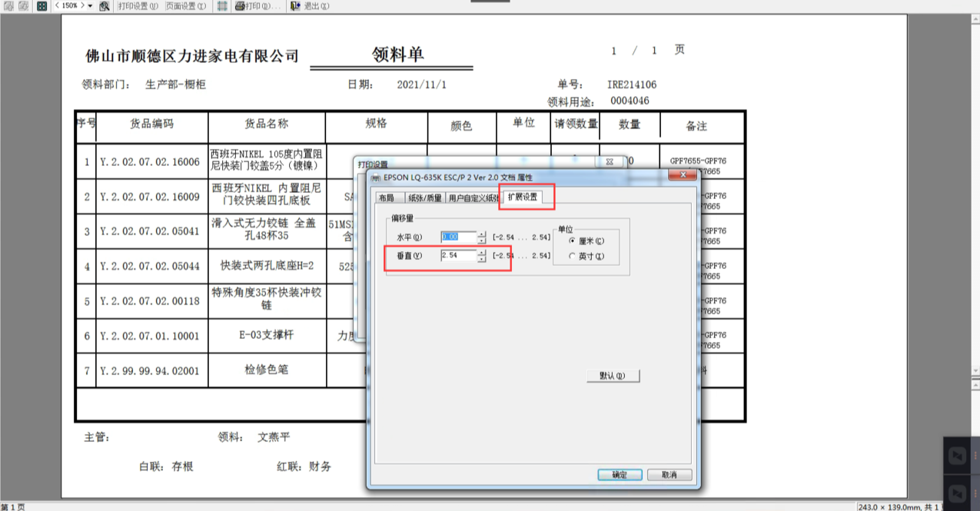Open the 用户自定义纸张 tab
Image resolution: width=980 pixels, height=511 pixels.
[472, 197]
